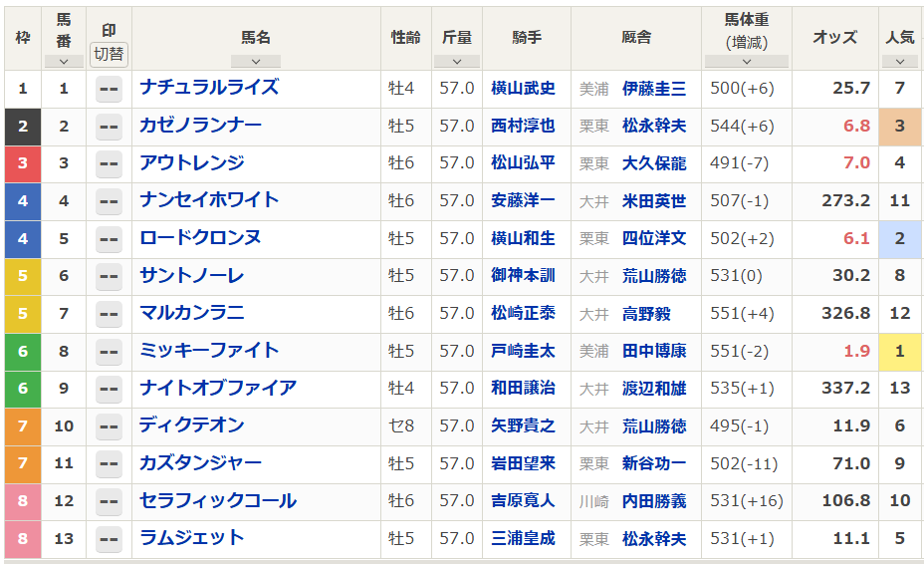
Task: Open horse page for カゼノランナー
Action: click(200, 126)
